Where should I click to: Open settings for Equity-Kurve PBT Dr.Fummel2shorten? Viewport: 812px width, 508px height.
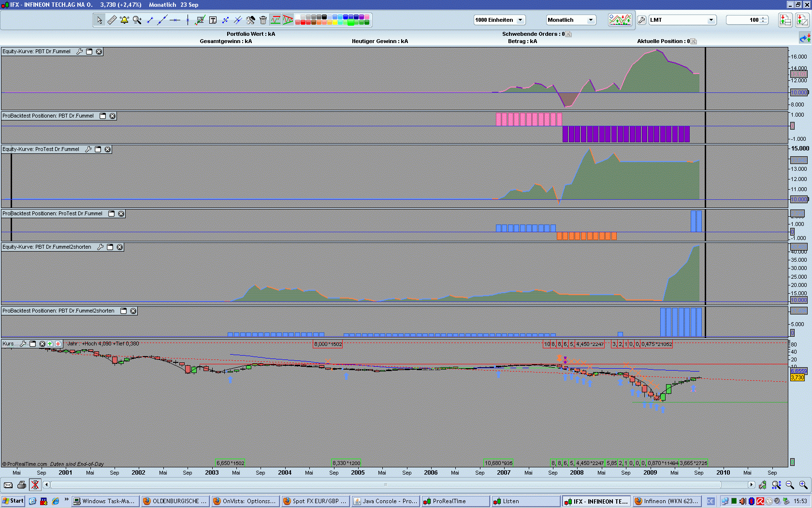101,247
